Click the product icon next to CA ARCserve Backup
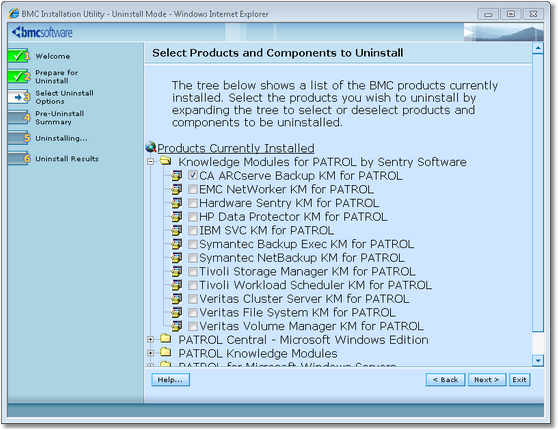The image size is (558, 431). coord(176,175)
